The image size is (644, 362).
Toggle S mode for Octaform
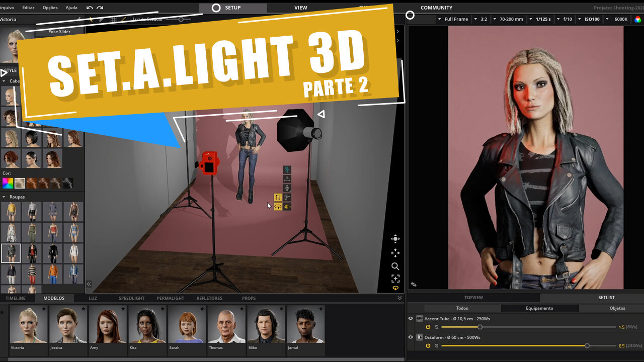point(436,346)
